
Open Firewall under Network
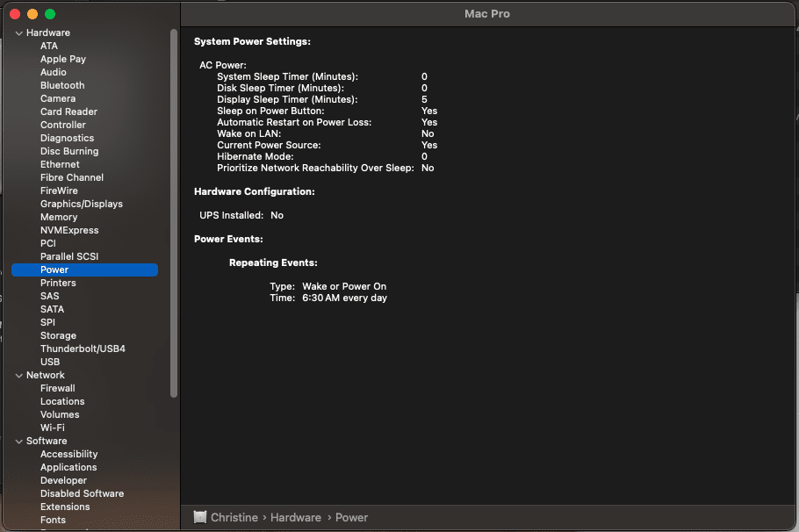[58, 388]
